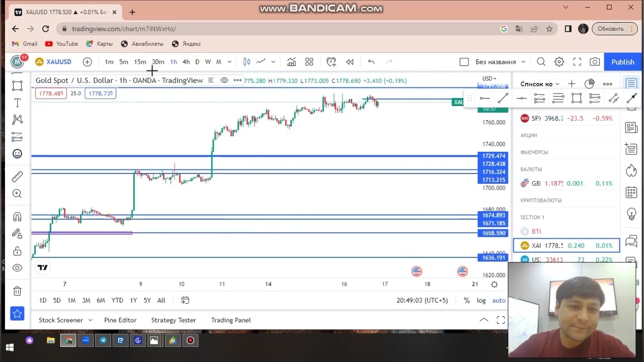This screenshot has width=644, height=362.
Task: Pick arrow tool in floating toolbar
Action: (631, 99)
